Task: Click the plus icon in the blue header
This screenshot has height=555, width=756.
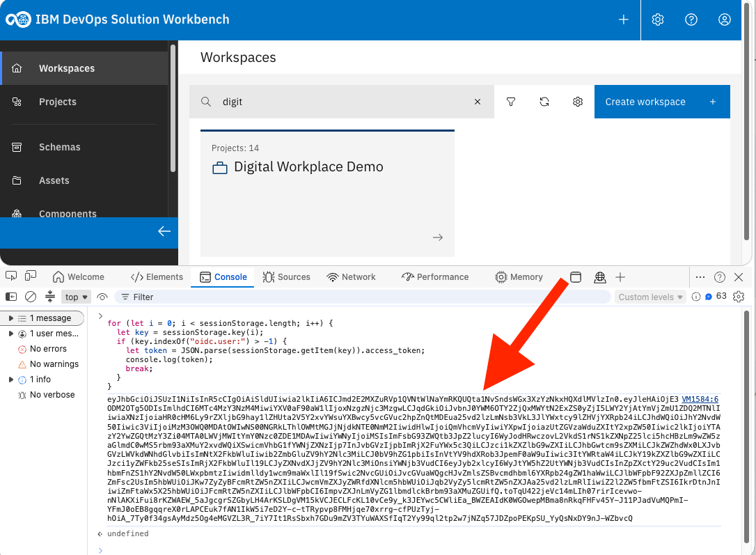Action: pos(624,19)
